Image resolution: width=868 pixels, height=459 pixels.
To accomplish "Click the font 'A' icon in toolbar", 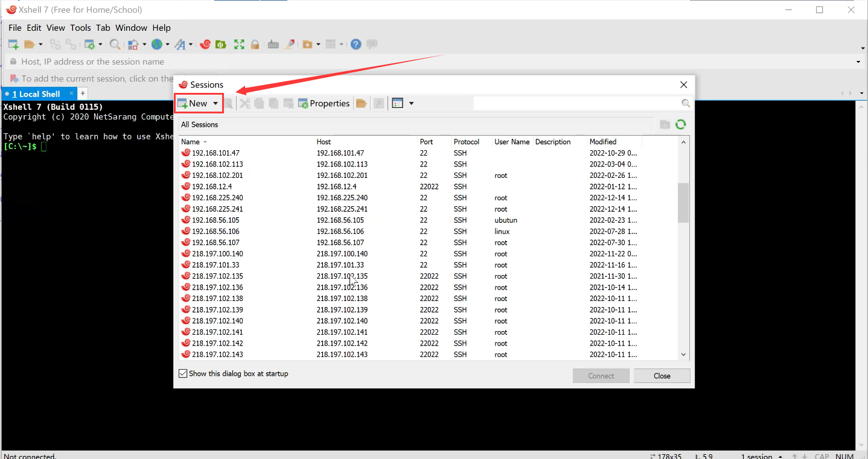I will coord(180,45).
